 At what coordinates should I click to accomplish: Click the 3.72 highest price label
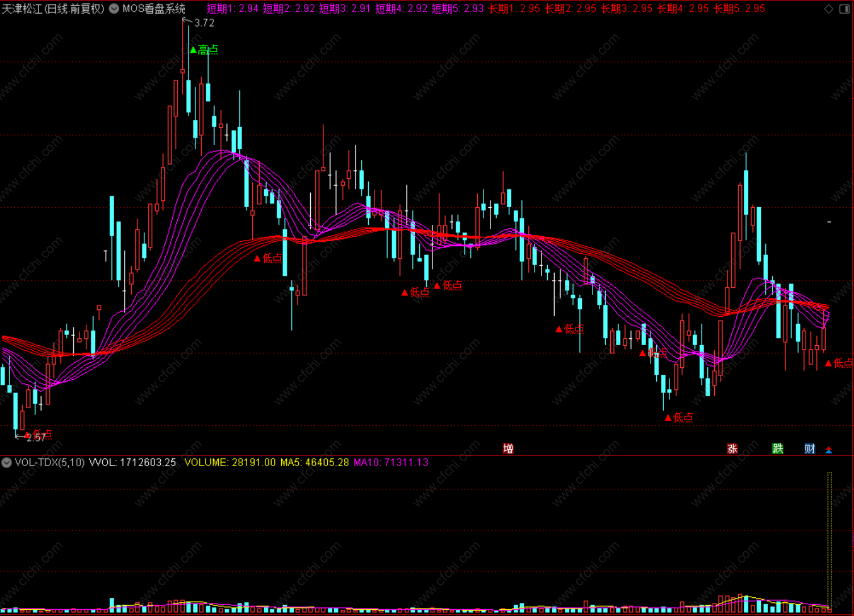[x=204, y=23]
